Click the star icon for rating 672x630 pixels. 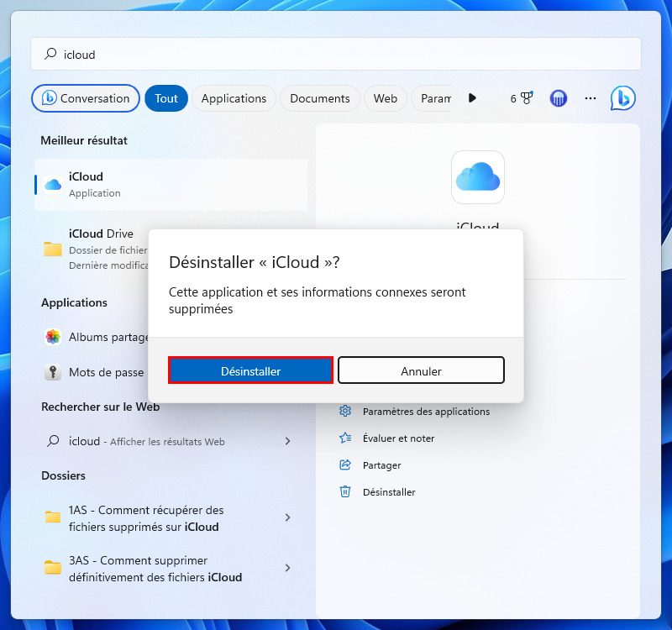[345, 438]
